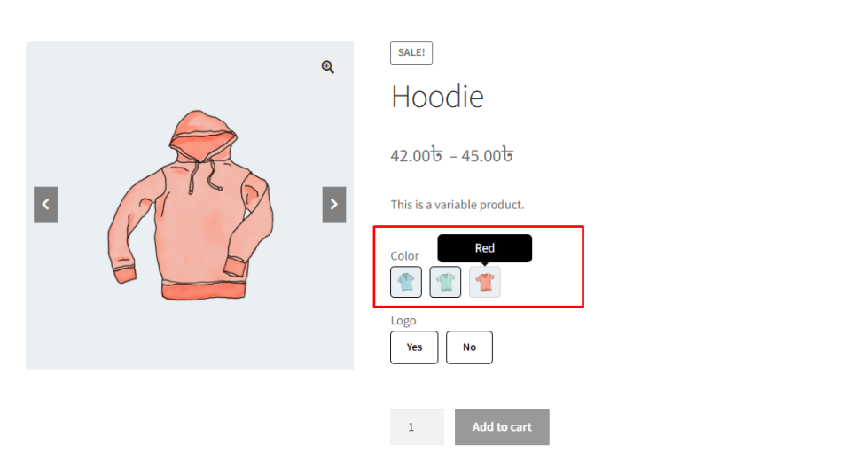
Task: Select the blue shirt color swatch
Action: tap(406, 282)
